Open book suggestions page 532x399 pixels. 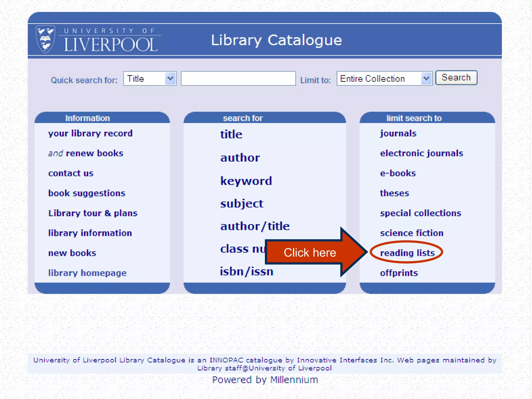[87, 193]
